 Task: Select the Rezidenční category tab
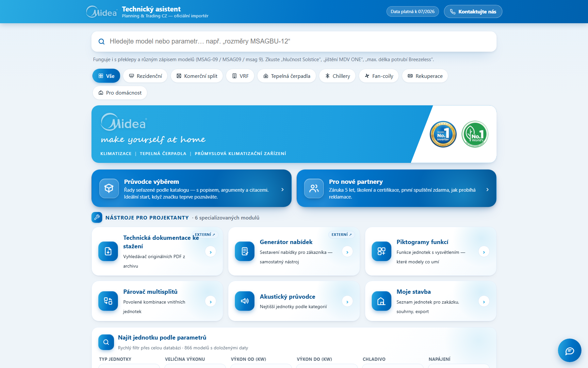pos(145,76)
